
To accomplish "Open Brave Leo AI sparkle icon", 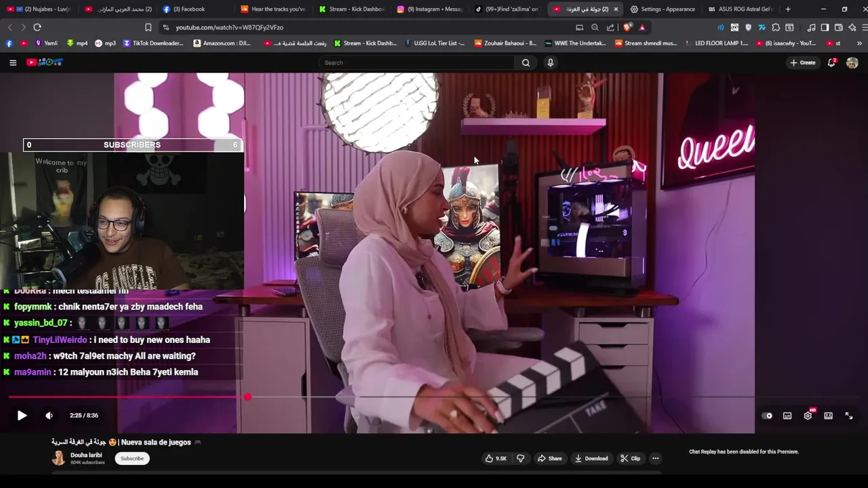I will coord(852,27).
